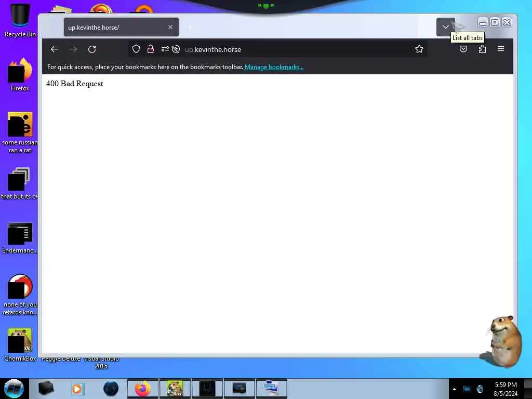Open the Pocket save button
532x399 pixels.
[x=463, y=49]
